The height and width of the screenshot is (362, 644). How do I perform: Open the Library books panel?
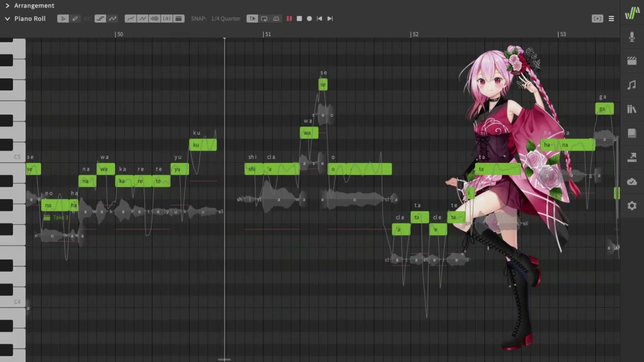(632, 109)
